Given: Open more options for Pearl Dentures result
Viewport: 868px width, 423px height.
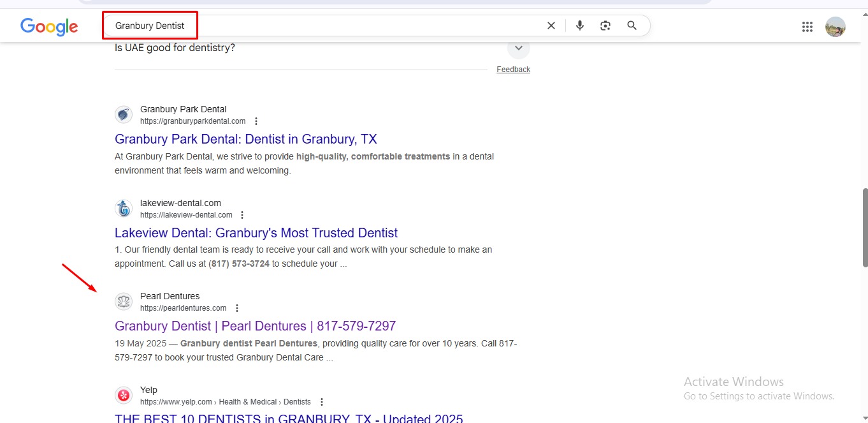Looking at the screenshot, I should click(237, 308).
